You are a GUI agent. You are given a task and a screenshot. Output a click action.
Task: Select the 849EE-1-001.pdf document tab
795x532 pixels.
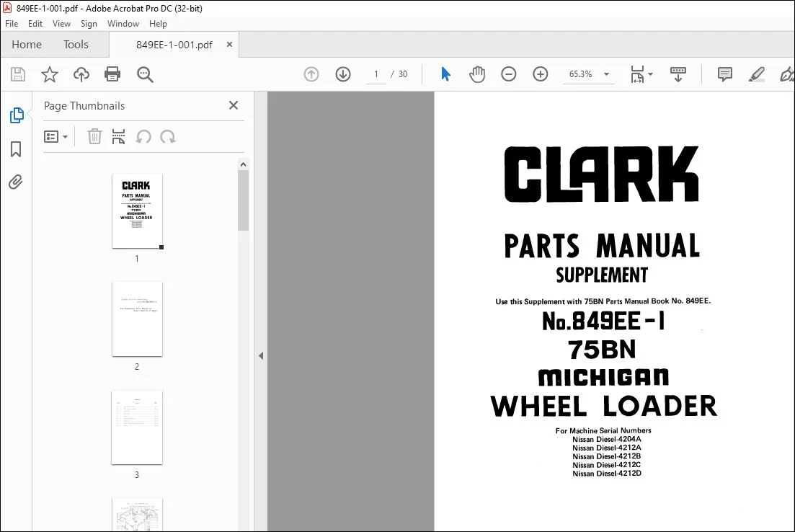[x=174, y=45]
